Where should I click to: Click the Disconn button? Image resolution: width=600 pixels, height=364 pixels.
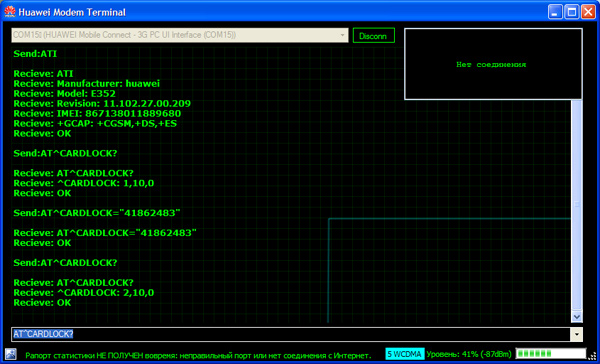(373, 36)
